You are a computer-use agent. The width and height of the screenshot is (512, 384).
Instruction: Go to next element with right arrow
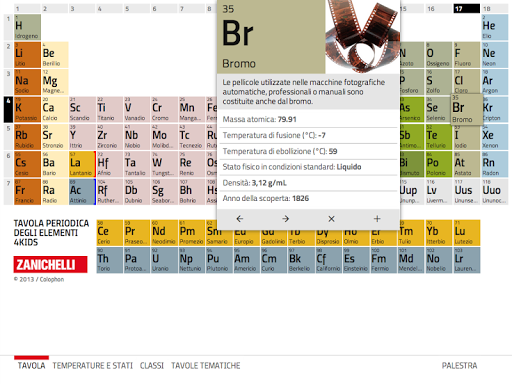285,219
